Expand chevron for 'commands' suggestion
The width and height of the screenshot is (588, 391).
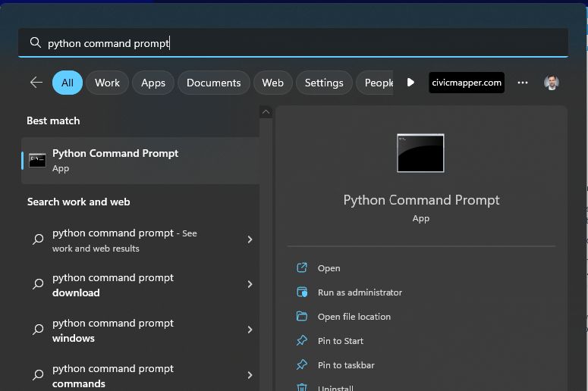[250, 375]
